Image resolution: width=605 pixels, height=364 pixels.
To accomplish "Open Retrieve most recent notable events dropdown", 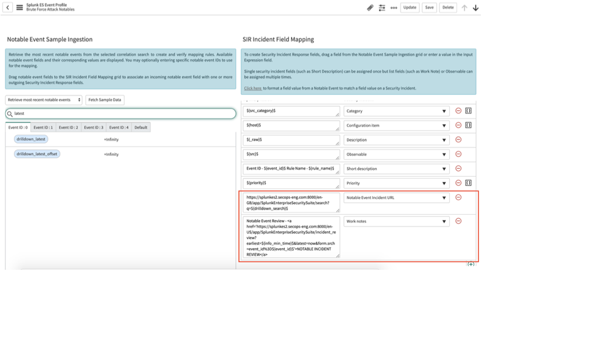I will [x=44, y=100].
